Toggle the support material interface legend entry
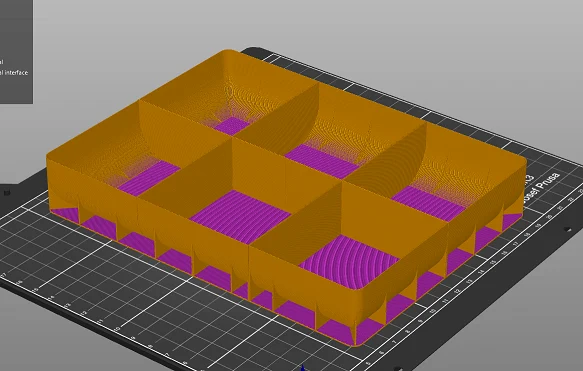 coord(14,72)
